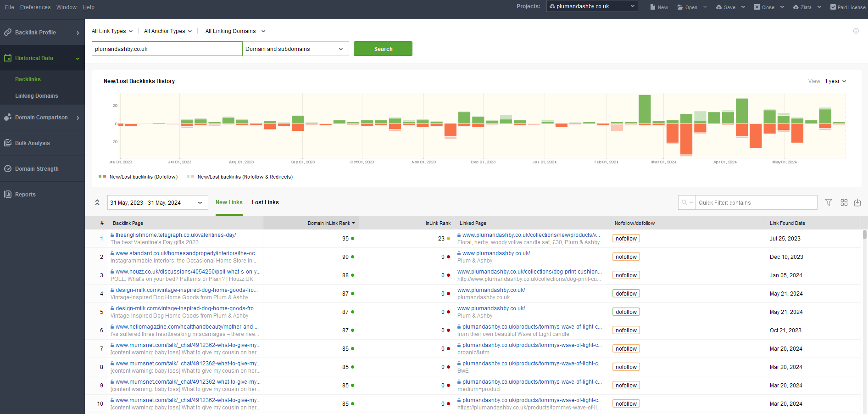The width and height of the screenshot is (868, 414).
Task: Click the Zlata account cloud icon
Action: pos(796,7)
